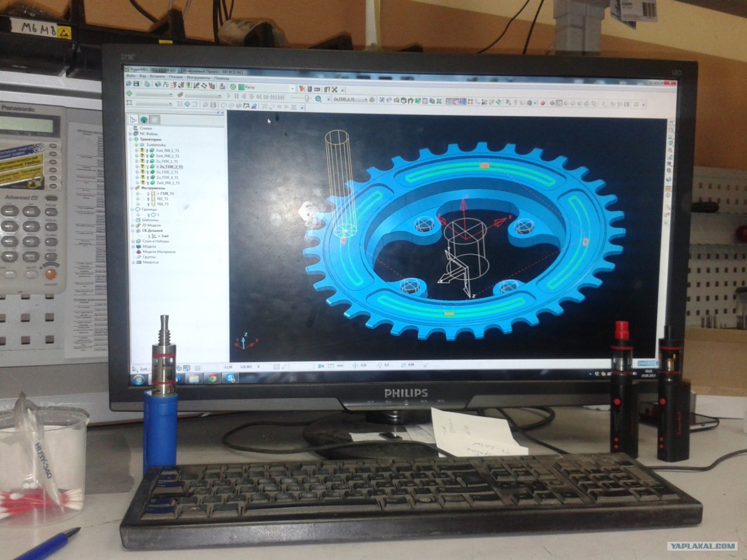747x560 pixels.
Task: Toggle light bulb for toolpath 2ust_F6B_3_T3
Action: click(147, 183)
